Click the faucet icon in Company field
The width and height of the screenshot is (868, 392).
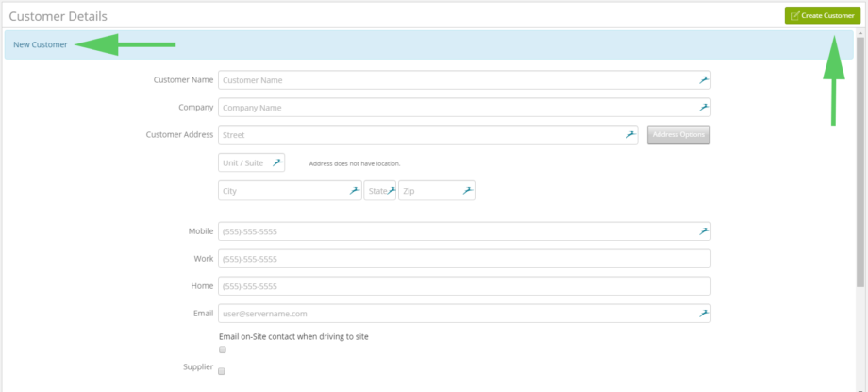point(704,107)
